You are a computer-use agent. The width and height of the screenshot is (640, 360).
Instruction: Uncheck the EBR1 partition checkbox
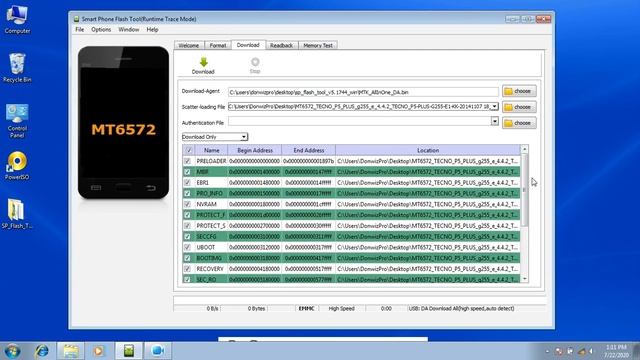click(187, 182)
